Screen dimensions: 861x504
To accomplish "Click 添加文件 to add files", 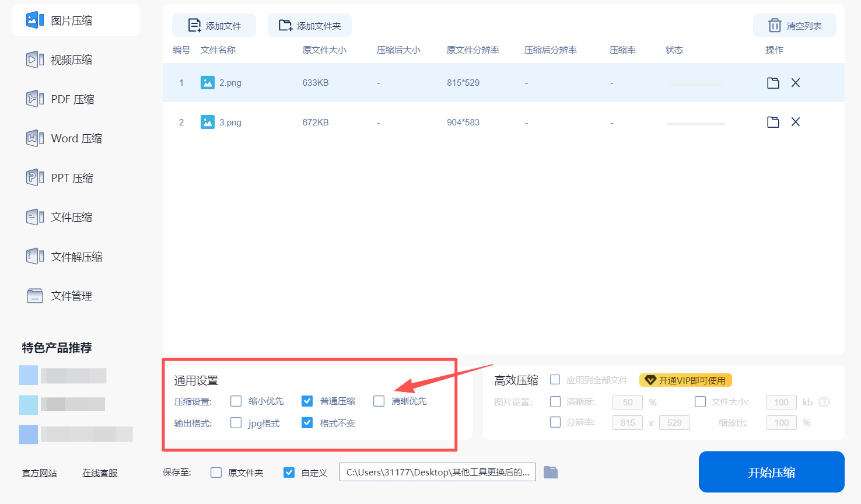I will [x=214, y=26].
